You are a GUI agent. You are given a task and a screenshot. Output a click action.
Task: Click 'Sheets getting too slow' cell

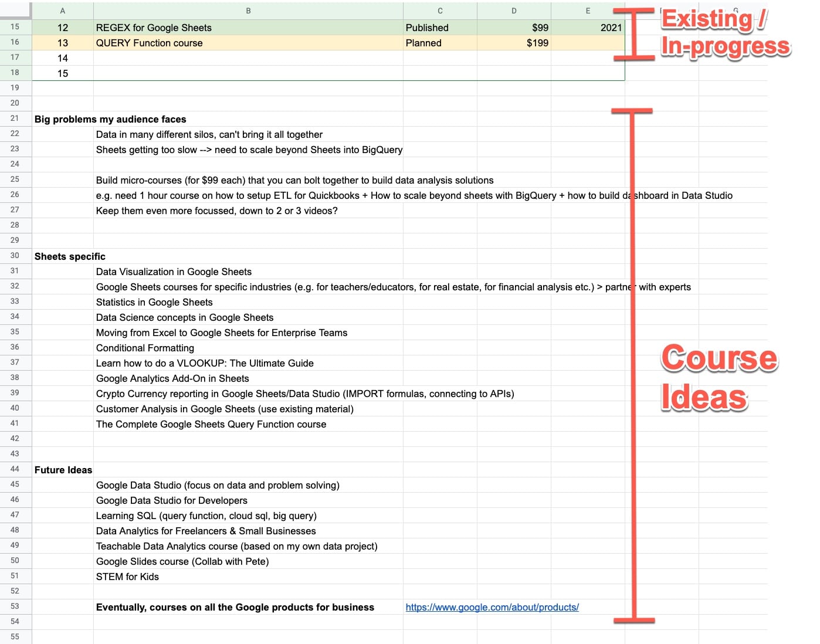tap(249, 150)
